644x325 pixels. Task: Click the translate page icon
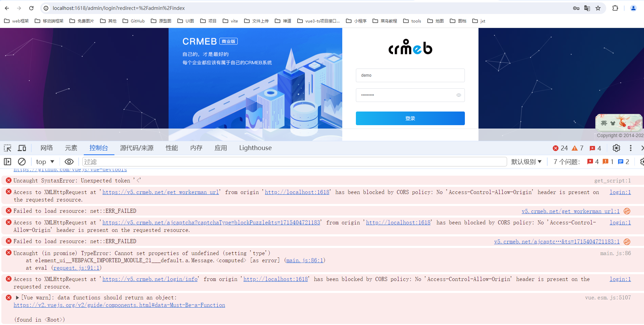(x=587, y=8)
